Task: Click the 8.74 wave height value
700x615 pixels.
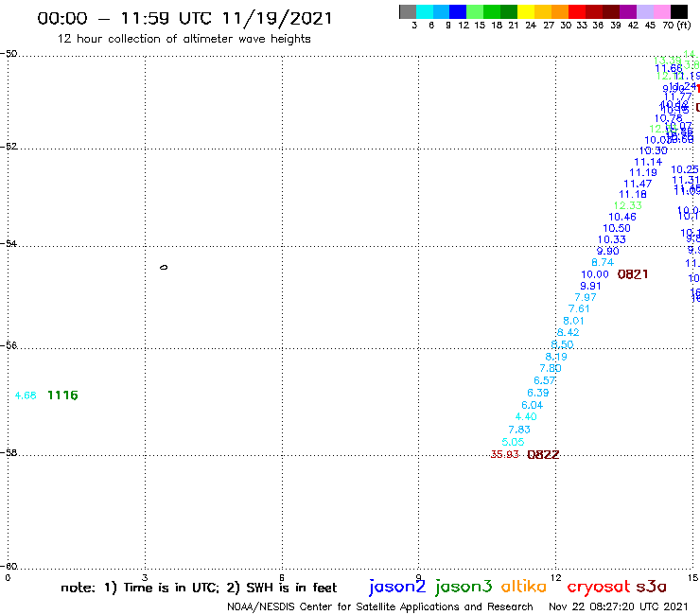Action: (603, 262)
